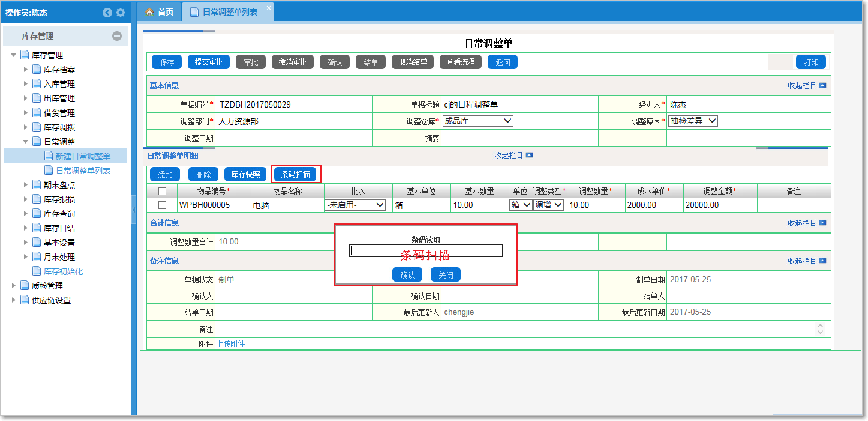Click the 条码读取 barcode input field
868x421 pixels.
426,251
